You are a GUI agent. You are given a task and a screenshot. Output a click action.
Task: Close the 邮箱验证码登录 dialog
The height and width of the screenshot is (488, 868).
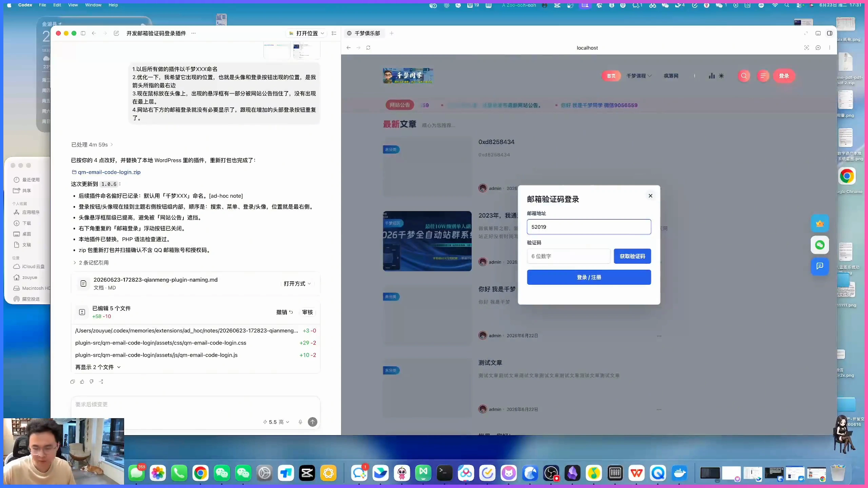(x=650, y=196)
